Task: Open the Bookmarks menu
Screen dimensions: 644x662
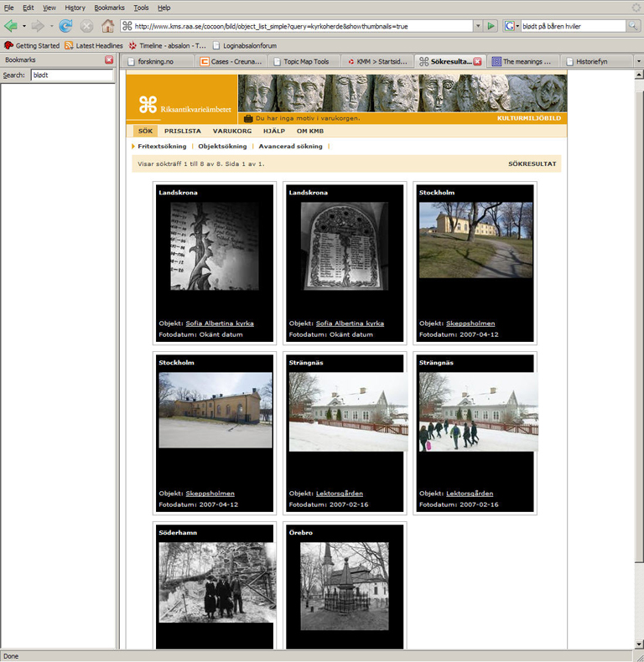Action: [x=109, y=8]
